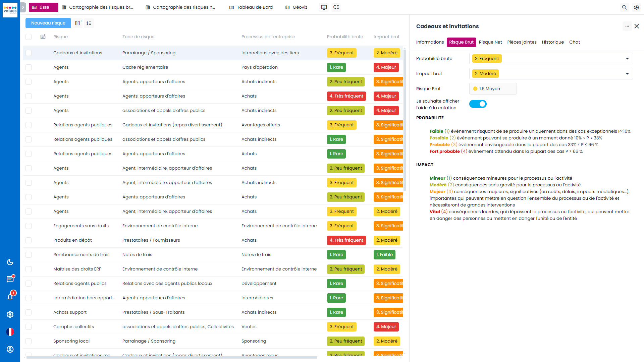This screenshot has width=644, height=362.
Task: Close the Cadeaux et invitations panel
Action: point(637,26)
